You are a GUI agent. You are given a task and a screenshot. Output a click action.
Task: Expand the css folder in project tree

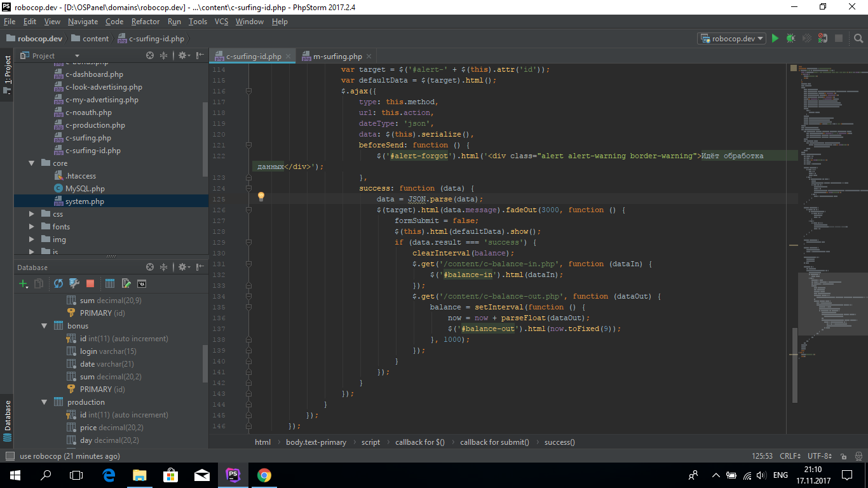pos(32,214)
